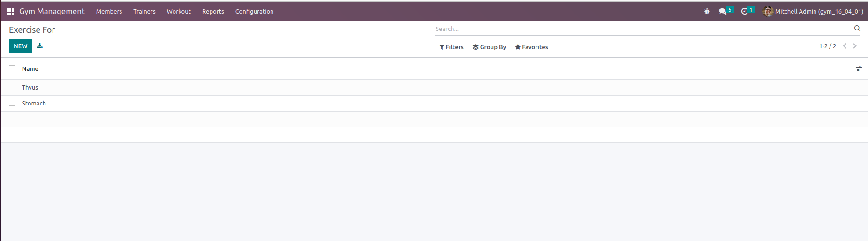Viewport: 868px width, 241px height.
Task: Click the 1-2 / 2 pager counter
Action: coord(827,46)
